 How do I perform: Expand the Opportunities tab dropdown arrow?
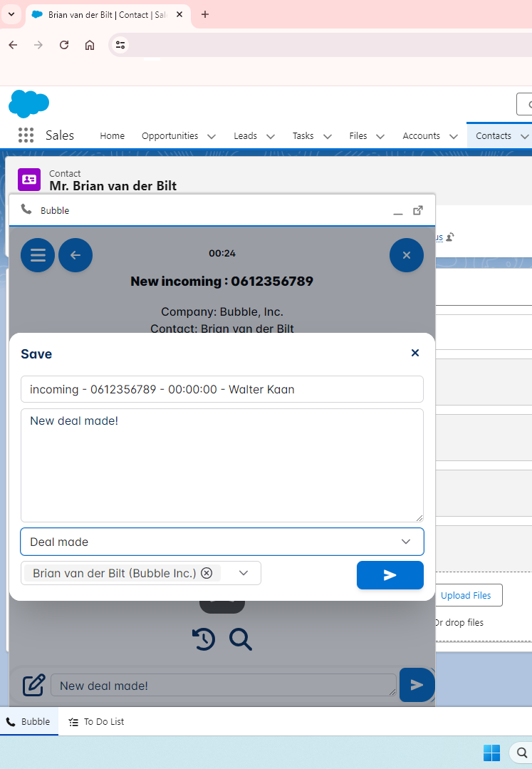212,136
